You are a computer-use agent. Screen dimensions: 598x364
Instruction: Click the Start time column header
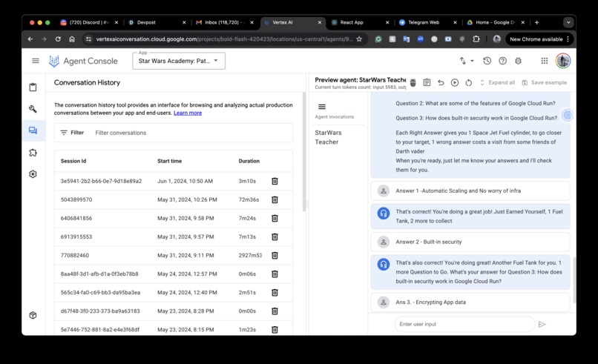[x=169, y=161]
